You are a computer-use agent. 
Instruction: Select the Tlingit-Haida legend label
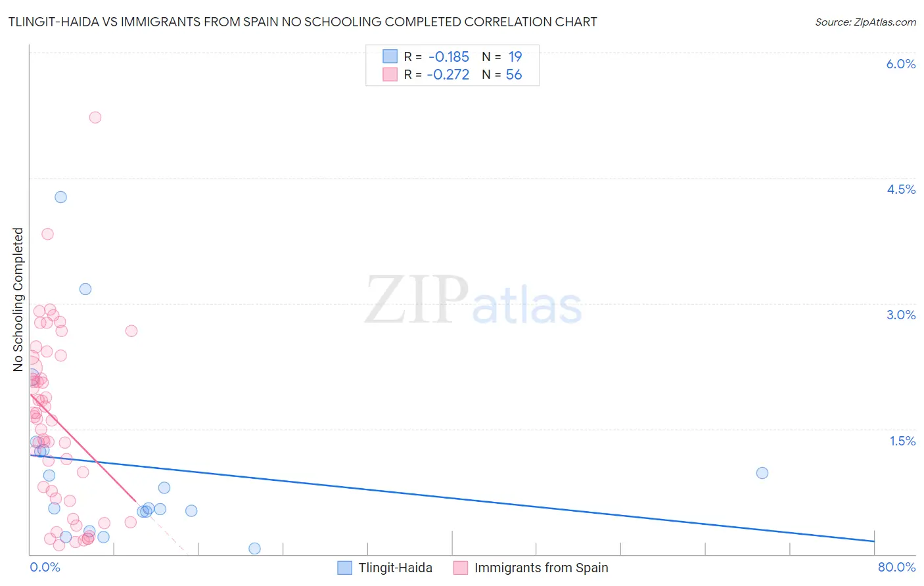tap(395, 568)
